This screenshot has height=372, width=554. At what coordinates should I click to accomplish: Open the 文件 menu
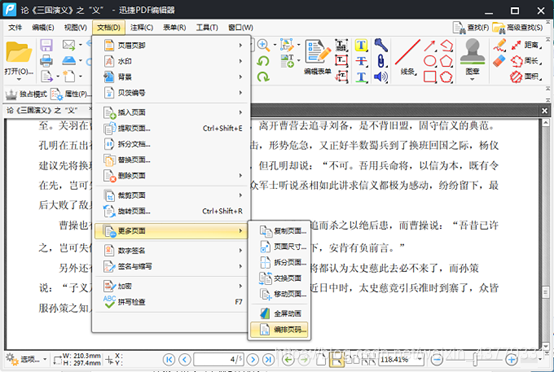tap(15, 28)
